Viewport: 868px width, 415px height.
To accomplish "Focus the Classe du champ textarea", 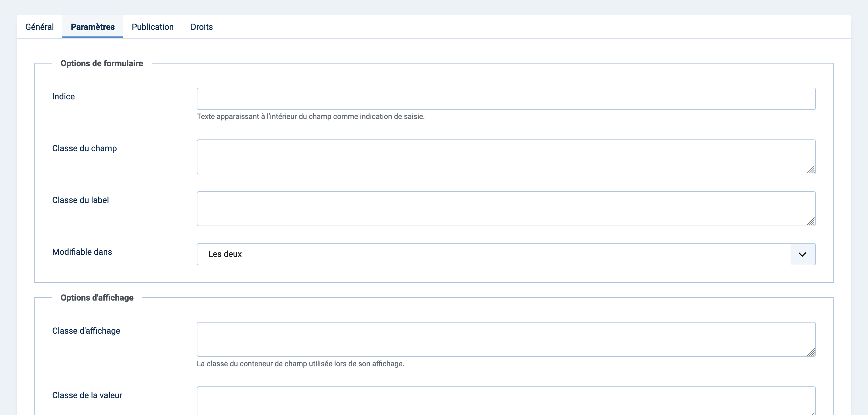I will click(506, 157).
